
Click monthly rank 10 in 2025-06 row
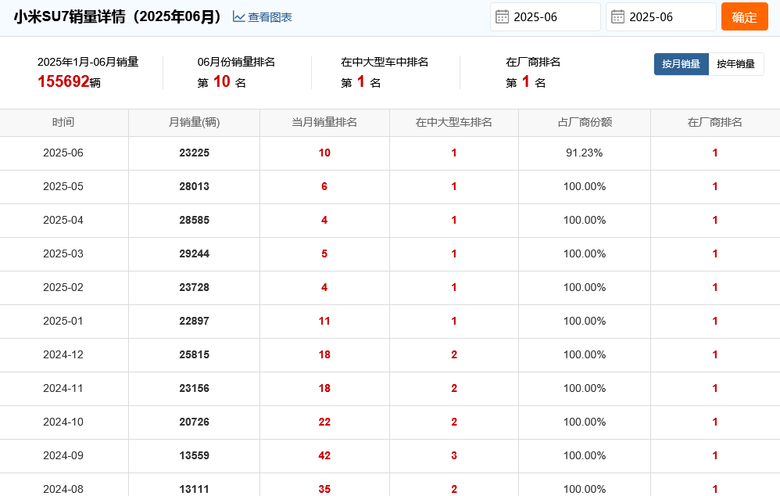324,153
